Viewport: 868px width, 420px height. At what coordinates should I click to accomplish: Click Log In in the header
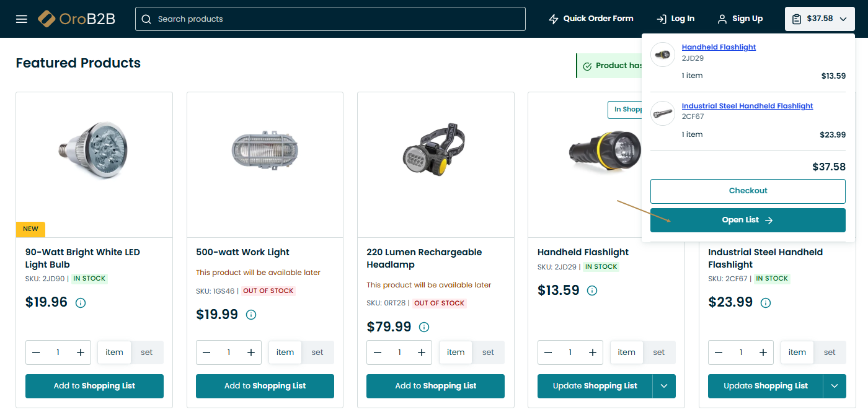[x=675, y=19]
